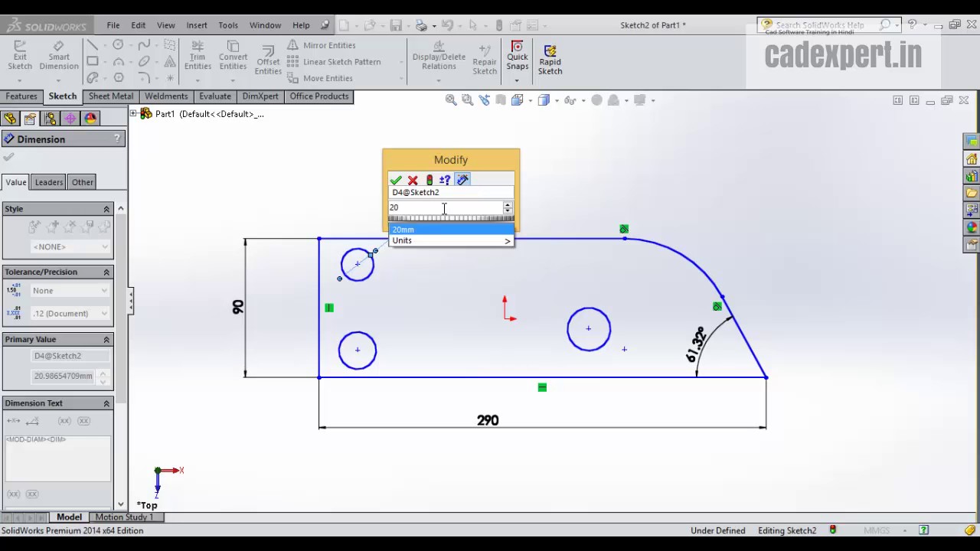Open the Quick Snaps dropdown arrow

[x=517, y=80]
